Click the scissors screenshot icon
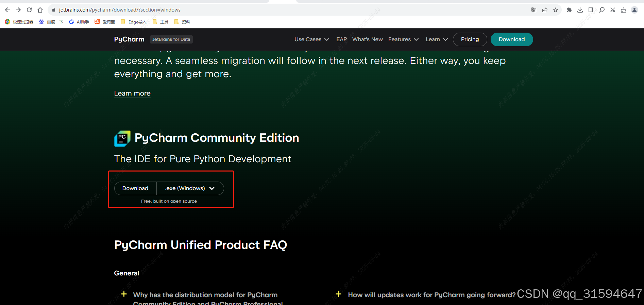644x305 pixels. tap(613, 10)
